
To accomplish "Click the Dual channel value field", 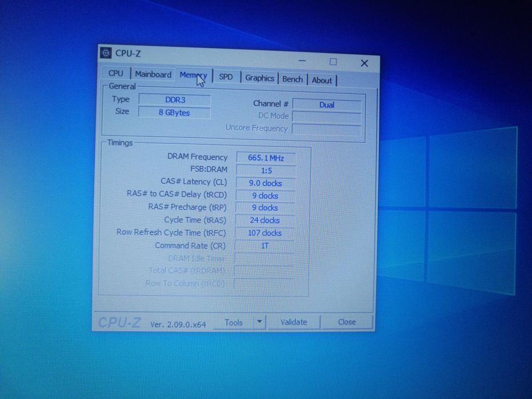I will pos(327,105).
